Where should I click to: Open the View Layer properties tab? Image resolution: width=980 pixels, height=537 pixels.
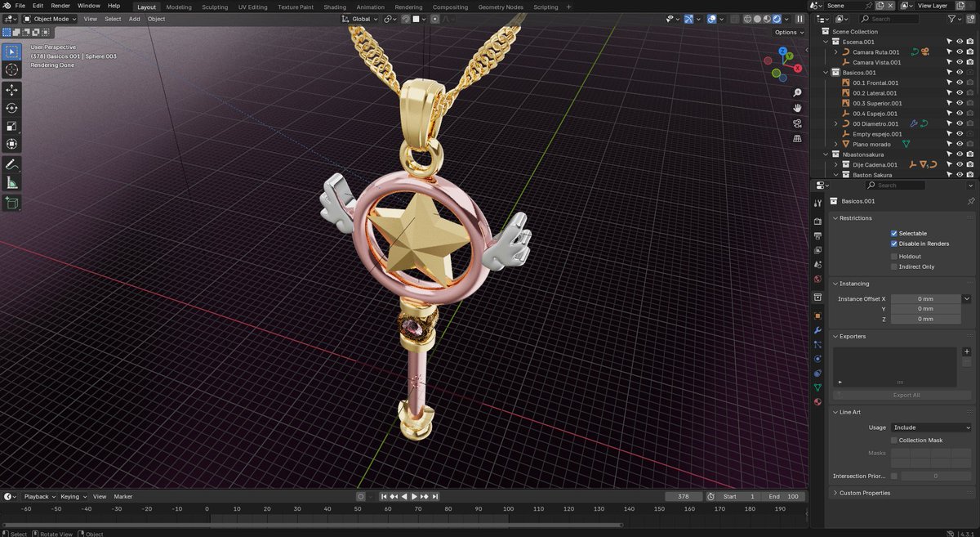pyautogui.click(x=817, y=249)
